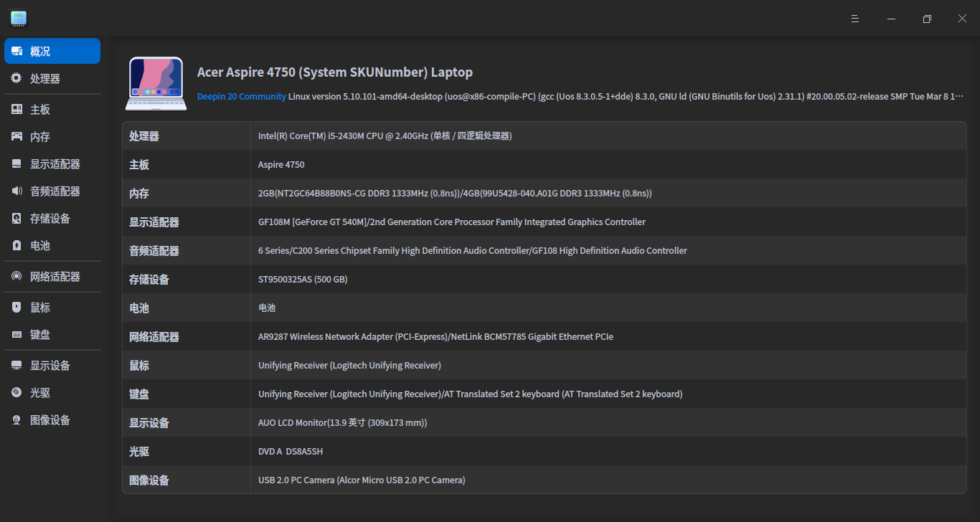Viewport: 980px width, 522px height.
Task: Click the laptop preview thumbnail
Action: [156, 83]
